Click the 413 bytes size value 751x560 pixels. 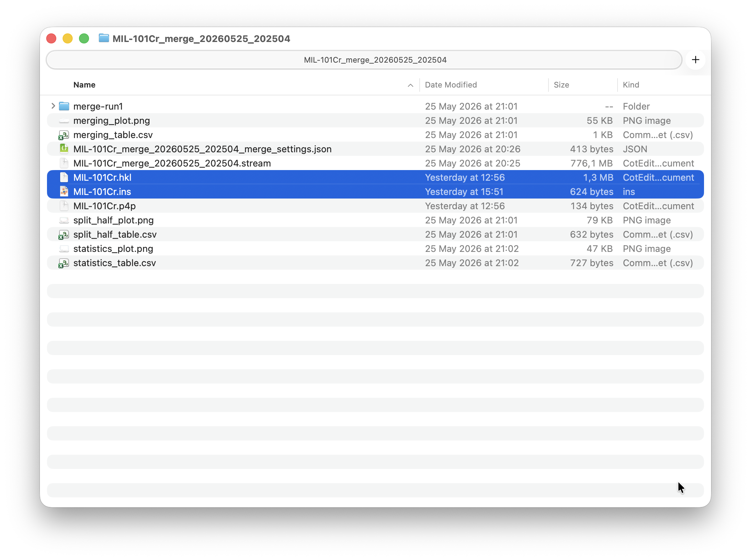coord(591,149)
